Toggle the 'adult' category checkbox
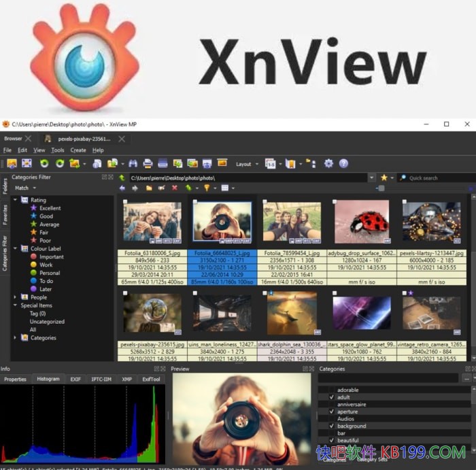The height and width of the screenshot is (470, 476). (x=332, y=397)
